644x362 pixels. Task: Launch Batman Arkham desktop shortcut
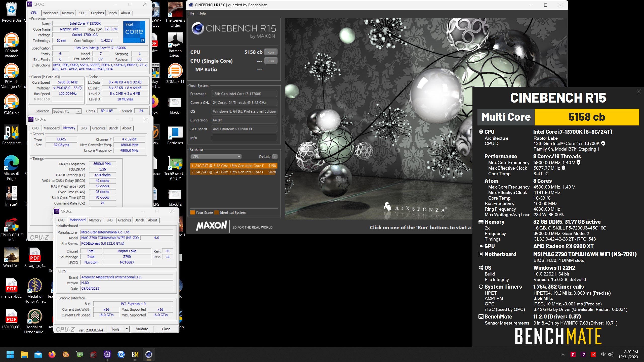[x=175, y=45]
